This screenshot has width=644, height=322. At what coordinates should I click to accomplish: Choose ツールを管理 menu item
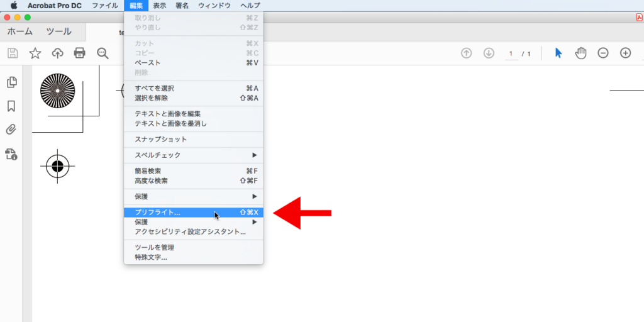pyautogui.click(x=194, y=248)
